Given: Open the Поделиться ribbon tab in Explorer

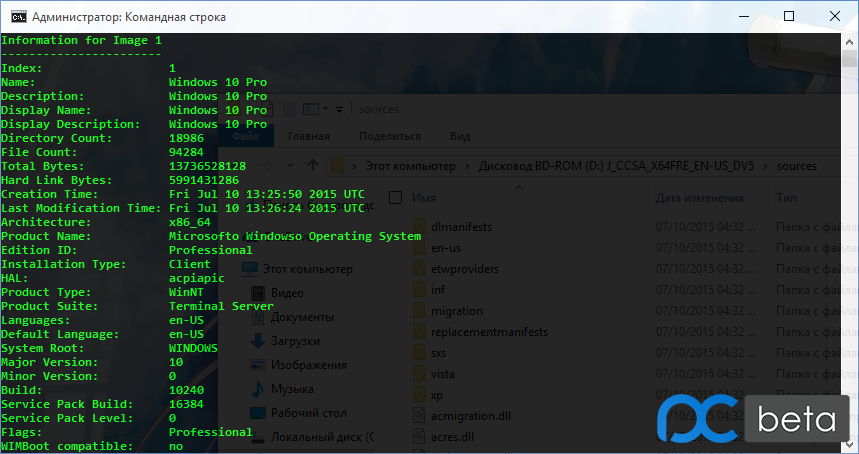Looking at the screenshot, I should [390, 136].
